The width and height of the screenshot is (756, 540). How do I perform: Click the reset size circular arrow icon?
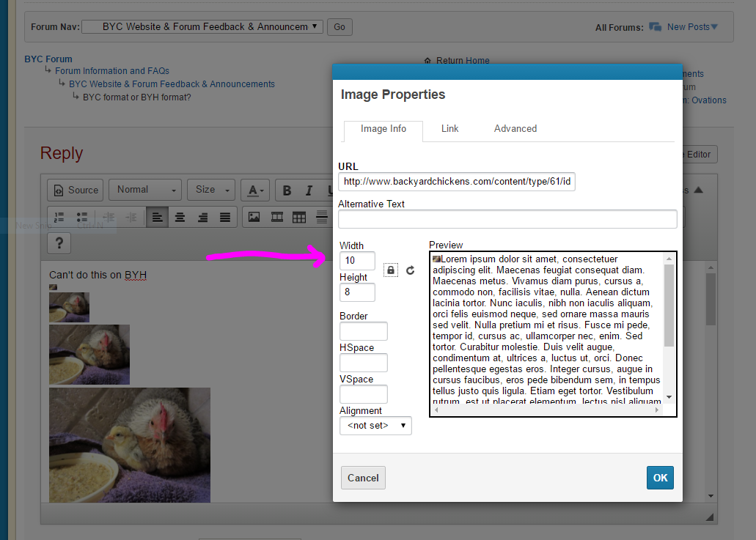click(410, 270)
